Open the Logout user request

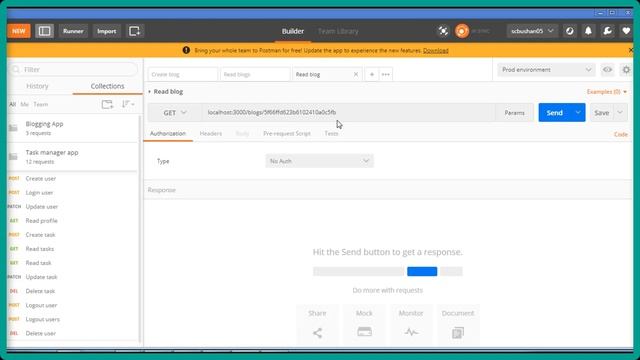point(41,305)
